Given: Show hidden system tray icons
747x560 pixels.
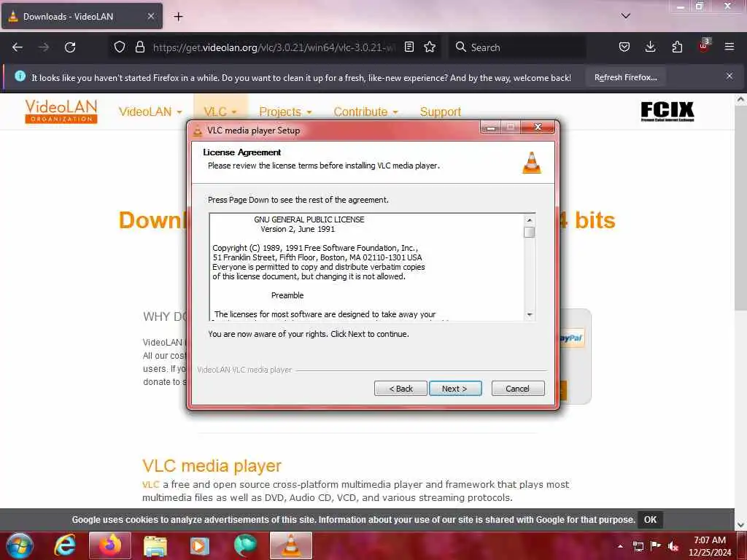Looking at the screenshot, I should pos(620,546).
